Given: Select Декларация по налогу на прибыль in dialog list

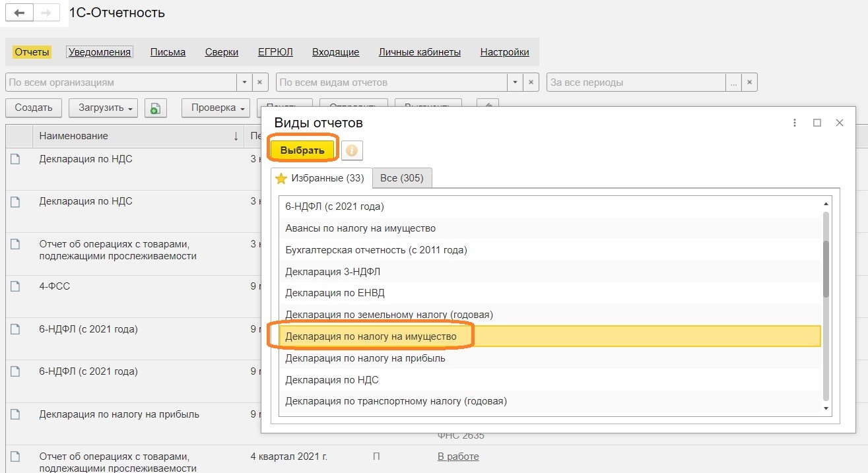Looking at the screenshot, I should coord(550,358).
